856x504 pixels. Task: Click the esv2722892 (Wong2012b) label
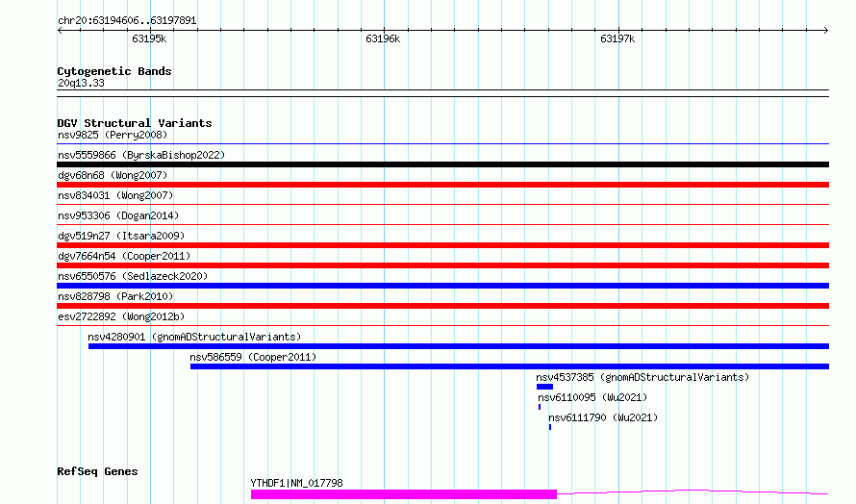[121, 316]
